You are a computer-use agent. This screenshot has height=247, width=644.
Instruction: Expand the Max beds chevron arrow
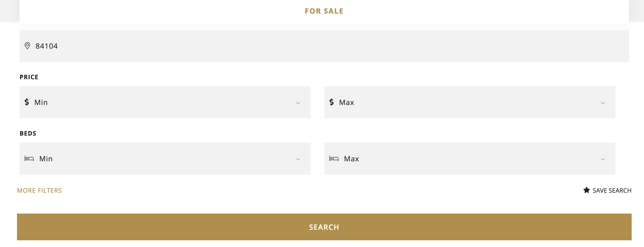click(x=603, y=159)
